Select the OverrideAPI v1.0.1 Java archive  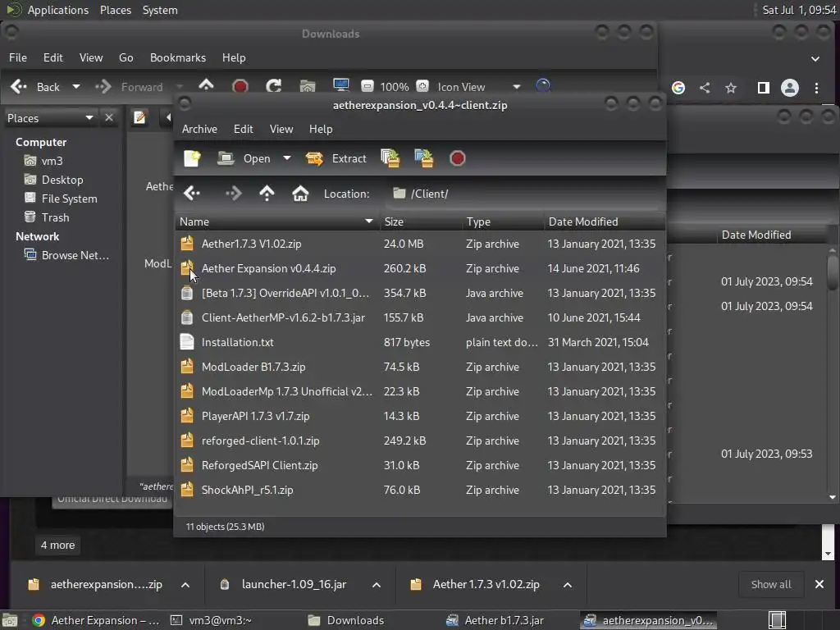pyautogui.click(x=420, y=293)
